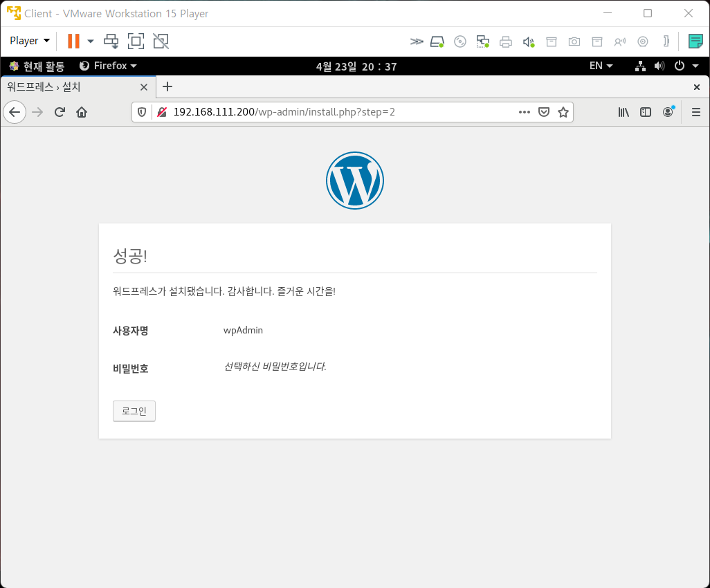Click the double-chevron expand devices icon
710x588 pixels.
point(417,42)
